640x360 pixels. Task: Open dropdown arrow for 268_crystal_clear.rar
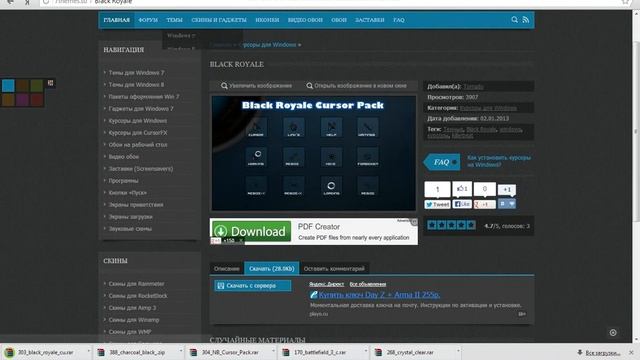click(x=458, y=351)
